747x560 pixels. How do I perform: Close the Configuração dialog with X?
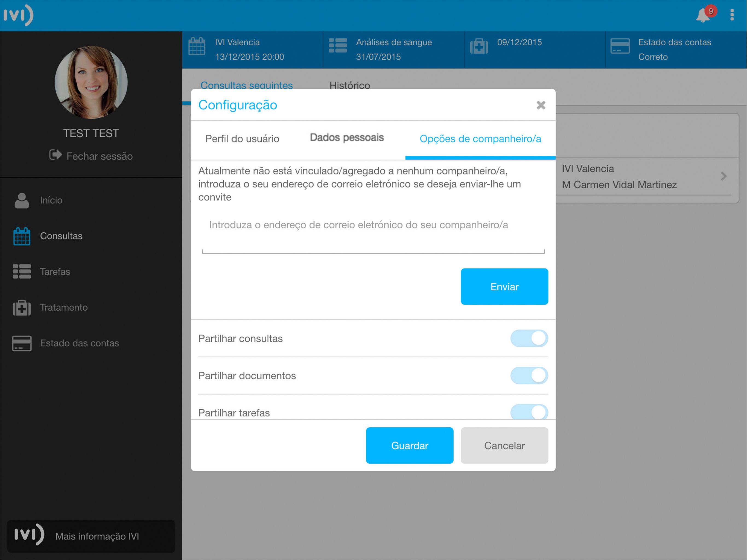[541, 105]
